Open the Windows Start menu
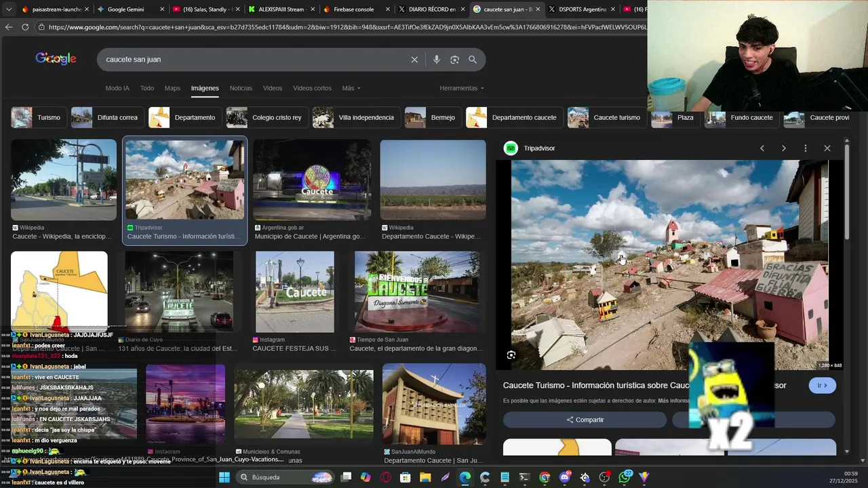Image resolution: width=868 pixels, height=488 pixels. pos(224,477)
